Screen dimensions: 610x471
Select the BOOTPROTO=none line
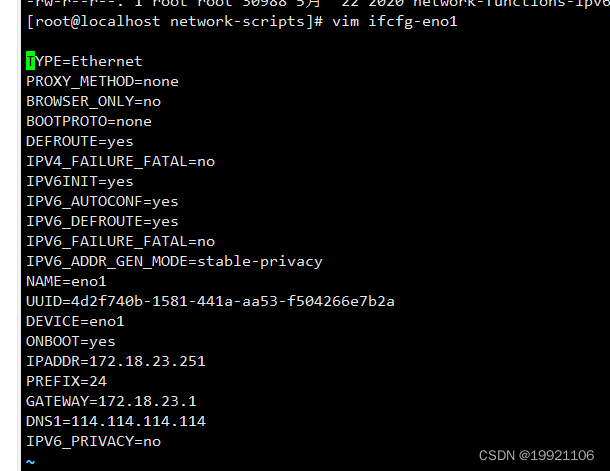click(x=89, y=121)
